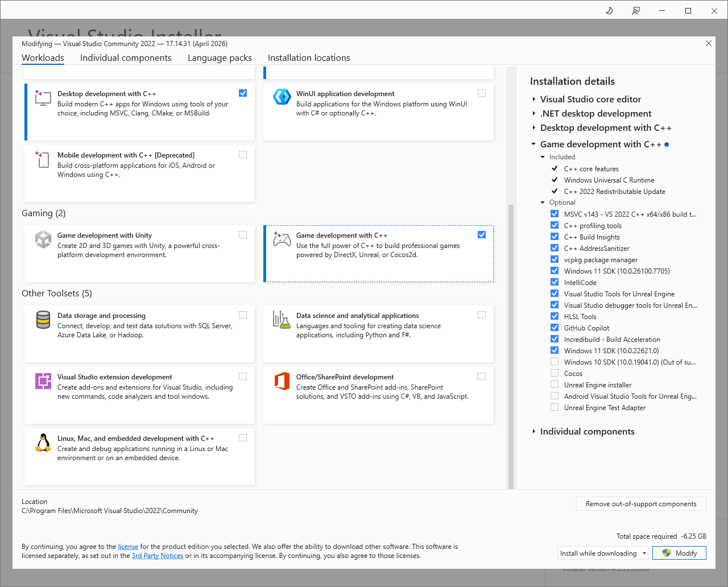Expand .NET desktop development details
The height and width of the screenshot is (587, 728).
click(x=533, y=114)
